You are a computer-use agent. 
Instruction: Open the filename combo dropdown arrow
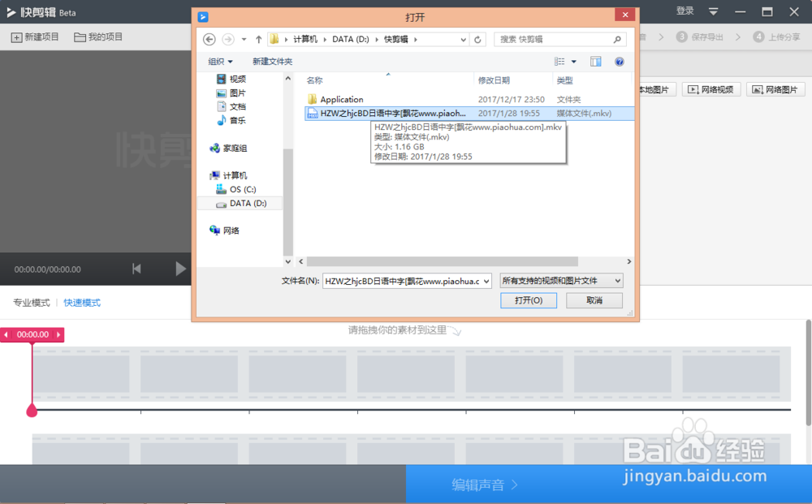pos(486,281)
